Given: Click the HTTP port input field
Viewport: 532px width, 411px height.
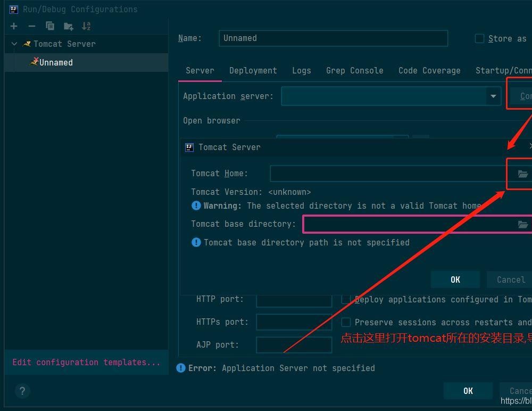Looking at the screenshot, I should tap(294, 300).
